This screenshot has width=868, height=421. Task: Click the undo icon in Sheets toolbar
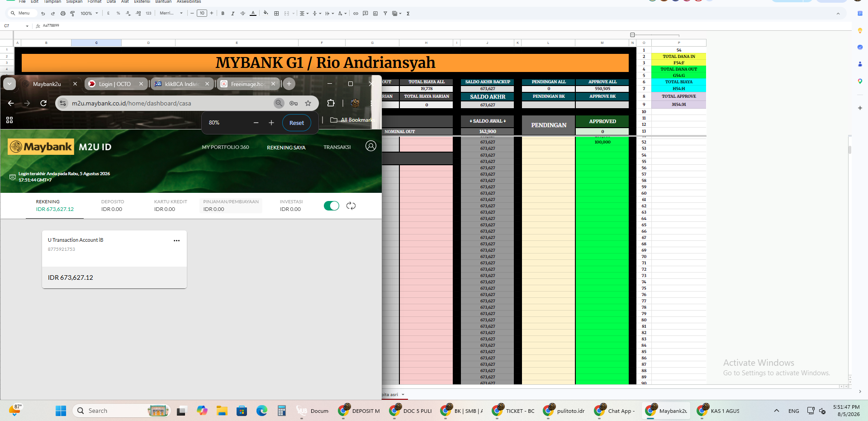coord(43,14)
